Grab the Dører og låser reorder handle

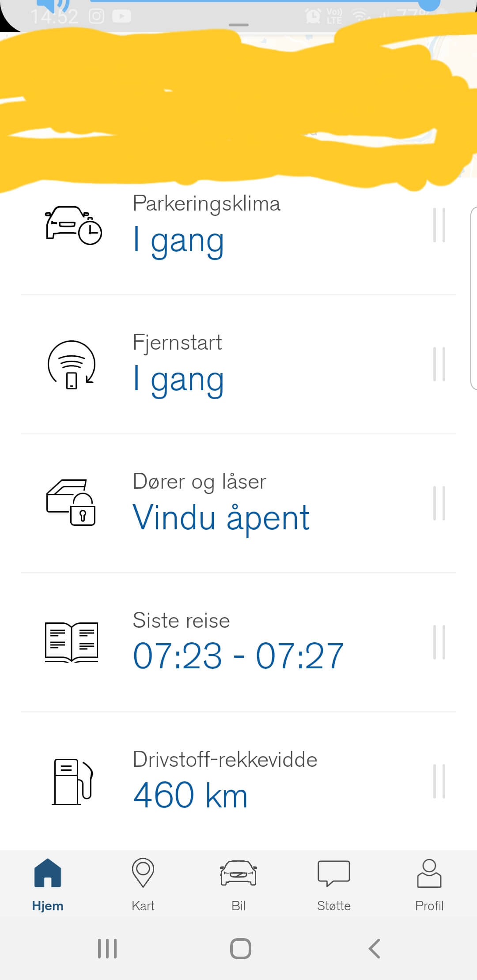[439, 503]
